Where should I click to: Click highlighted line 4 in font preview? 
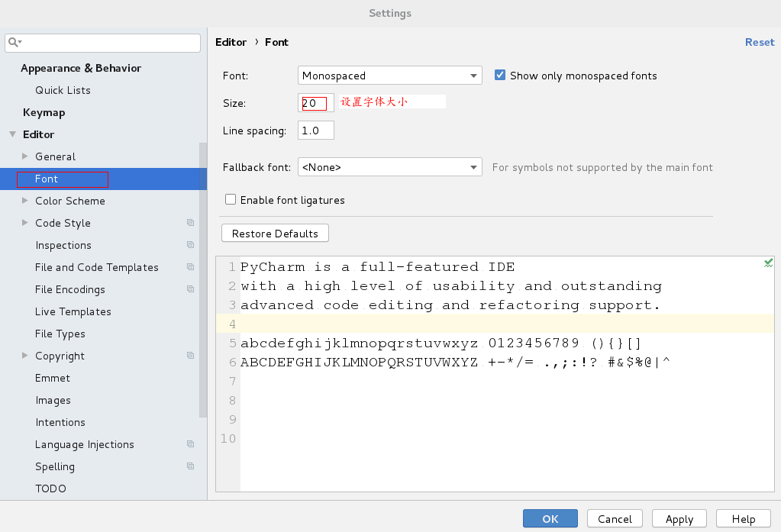coord(495,324)
